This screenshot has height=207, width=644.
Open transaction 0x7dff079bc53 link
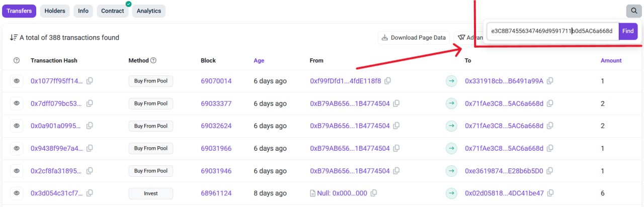(x=56, y=103)
